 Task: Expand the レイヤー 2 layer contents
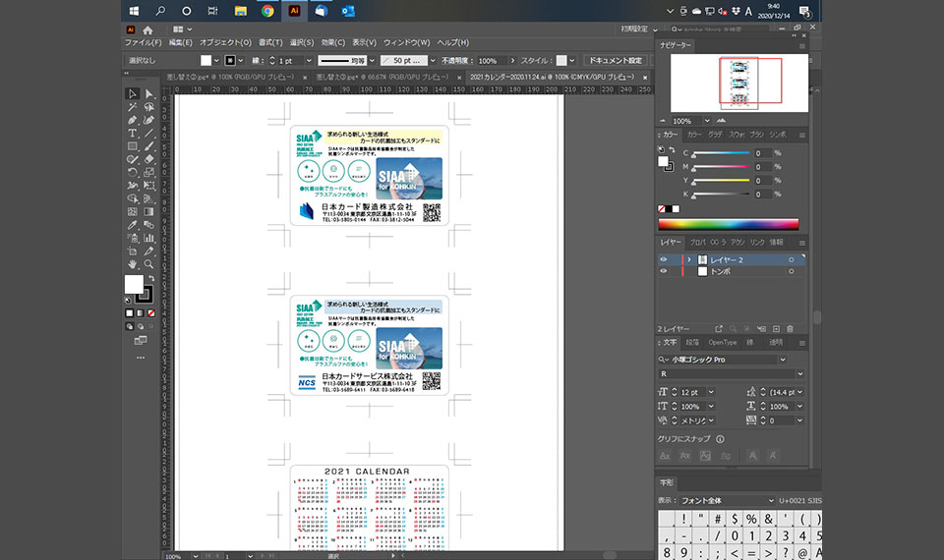coord(688,259)
